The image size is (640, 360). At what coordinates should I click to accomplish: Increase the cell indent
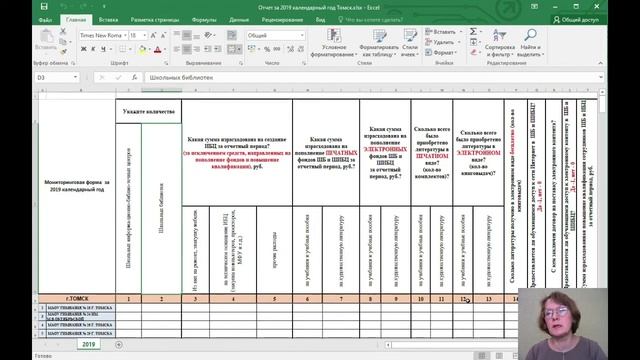point(218,49)
